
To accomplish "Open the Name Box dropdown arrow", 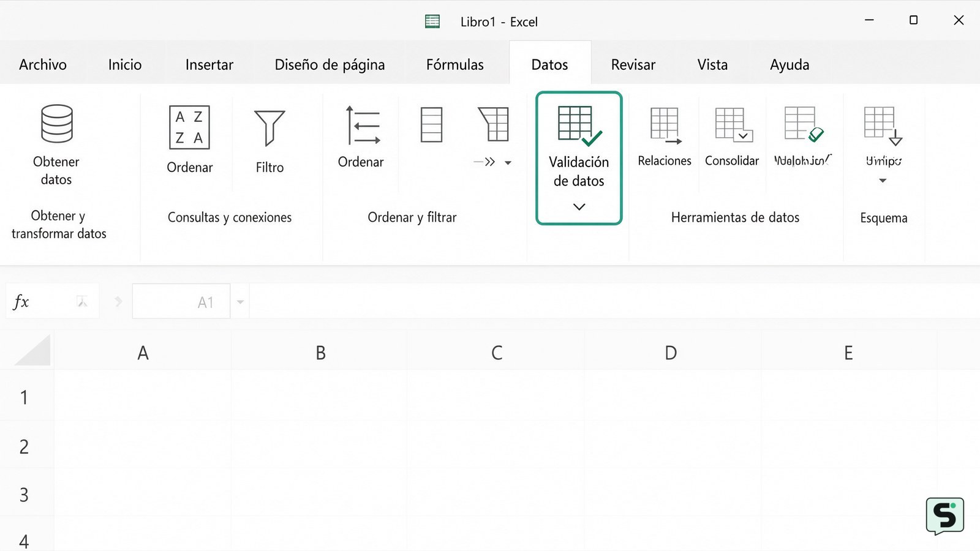I will 240,302.
